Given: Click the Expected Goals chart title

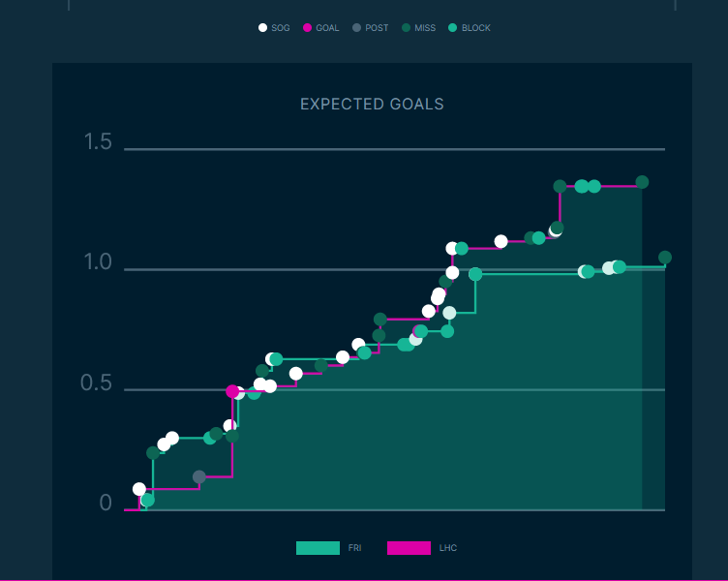Looking at the screenshot, I should point(372,105).
